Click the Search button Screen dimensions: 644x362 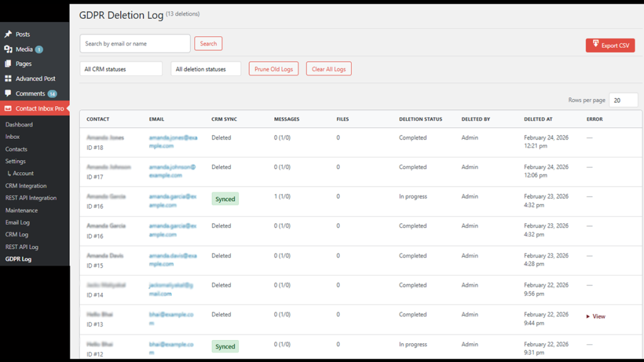208,44
